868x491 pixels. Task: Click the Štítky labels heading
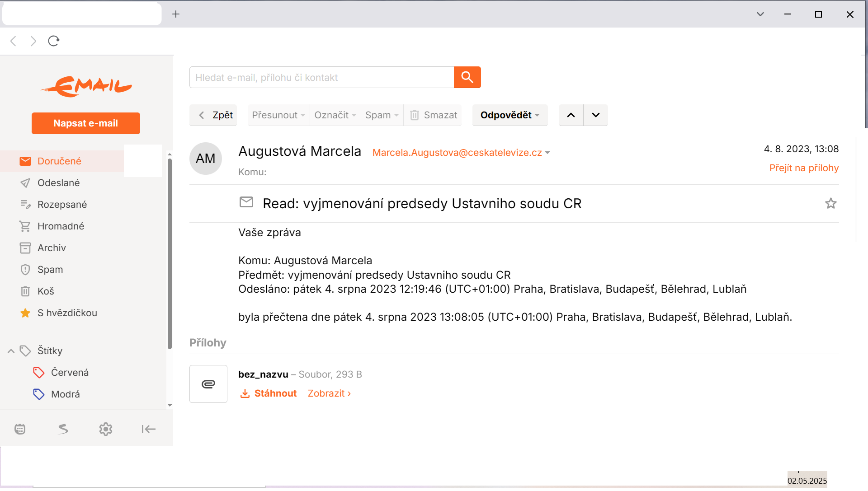pyautogui.click(x=50, y=351)
